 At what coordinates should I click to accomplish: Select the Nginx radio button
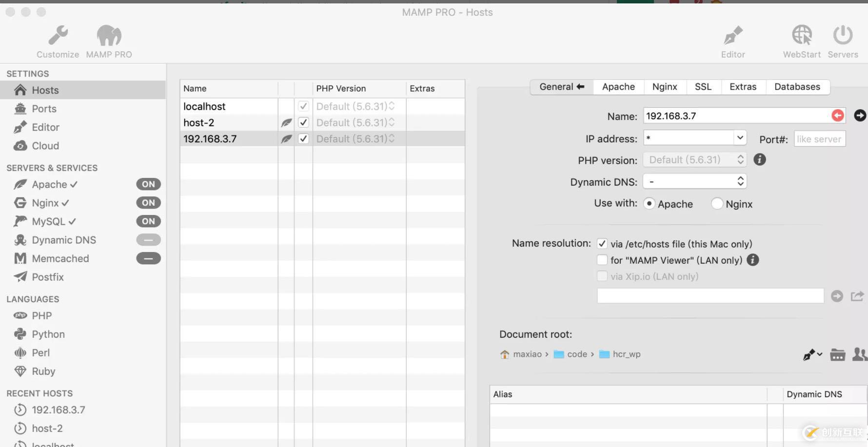coord(717,204)
